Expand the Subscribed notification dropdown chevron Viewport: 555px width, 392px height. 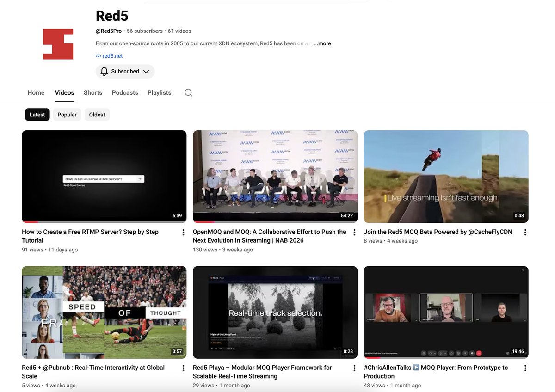146,72
